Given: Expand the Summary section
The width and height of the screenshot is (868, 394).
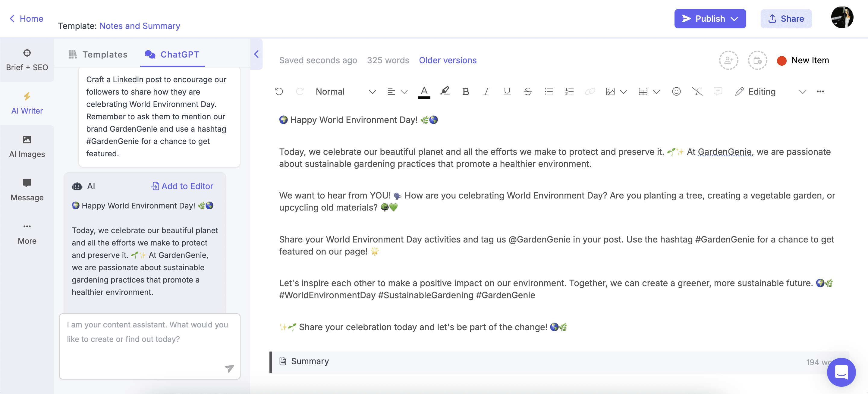Looking at the screenshot, I should [x=559, y=363].
